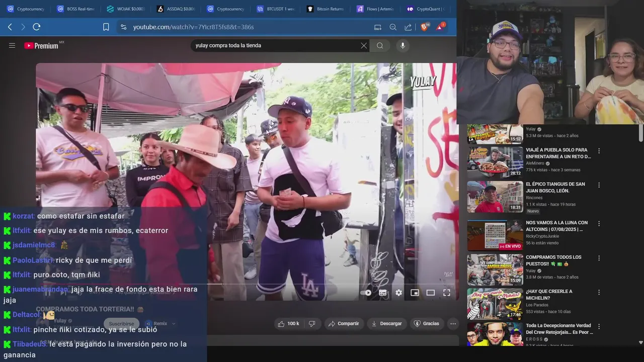Click the Compartir share button
Image resolution: width=644 pixels, height=362 pixels.
point(344,324)
